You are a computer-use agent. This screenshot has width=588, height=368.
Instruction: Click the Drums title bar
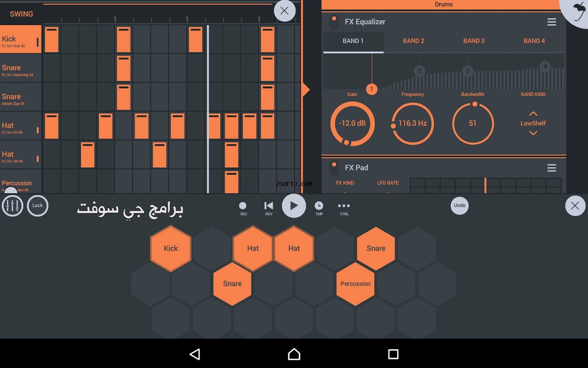(443, 4)
